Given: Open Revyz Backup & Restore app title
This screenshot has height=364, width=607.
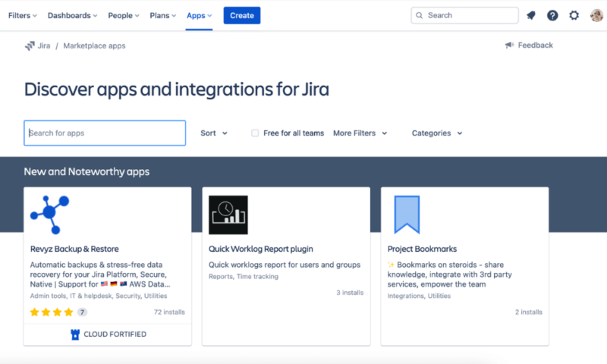Looking at the screenshot, I should (x=74, y=249).
